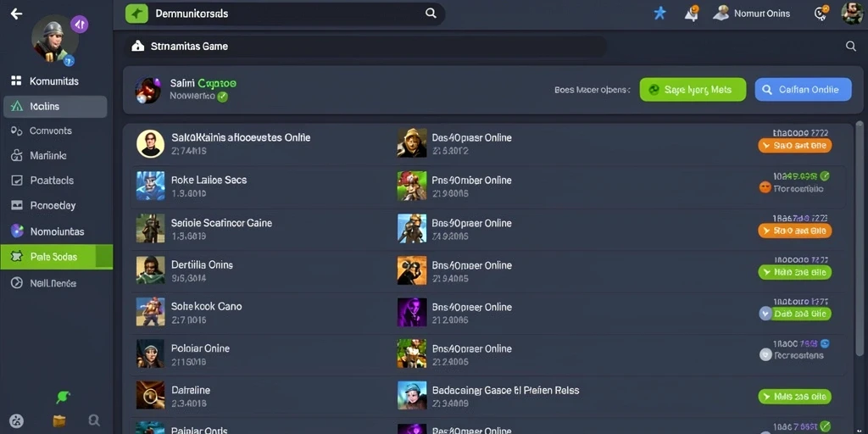Image resolution: width=868 pixels, height=434 pixels.
Task: Open the user avatar at top right
Action: tap(852, 13)
